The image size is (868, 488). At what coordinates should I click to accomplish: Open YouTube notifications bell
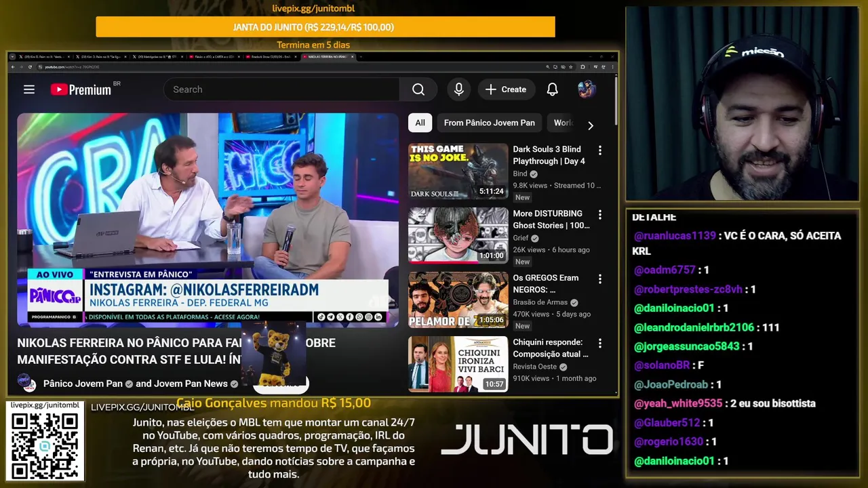553,89
